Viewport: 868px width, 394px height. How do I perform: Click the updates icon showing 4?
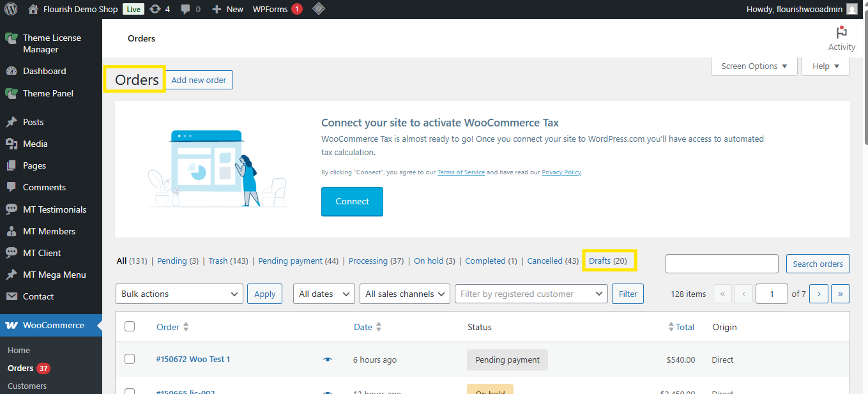pos(155,9)
